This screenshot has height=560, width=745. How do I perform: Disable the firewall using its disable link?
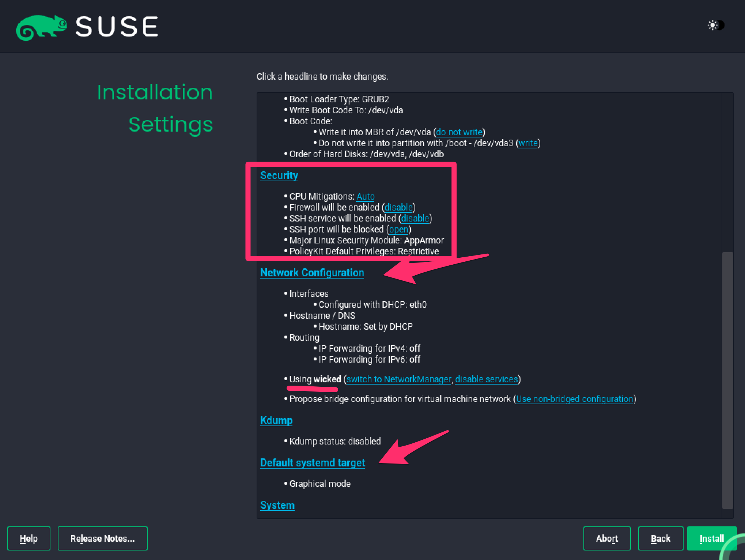398,208
